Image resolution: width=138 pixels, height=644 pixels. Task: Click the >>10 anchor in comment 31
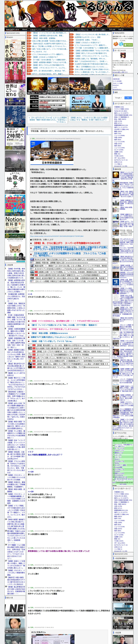pyautogui.click(x=31, y=472)
